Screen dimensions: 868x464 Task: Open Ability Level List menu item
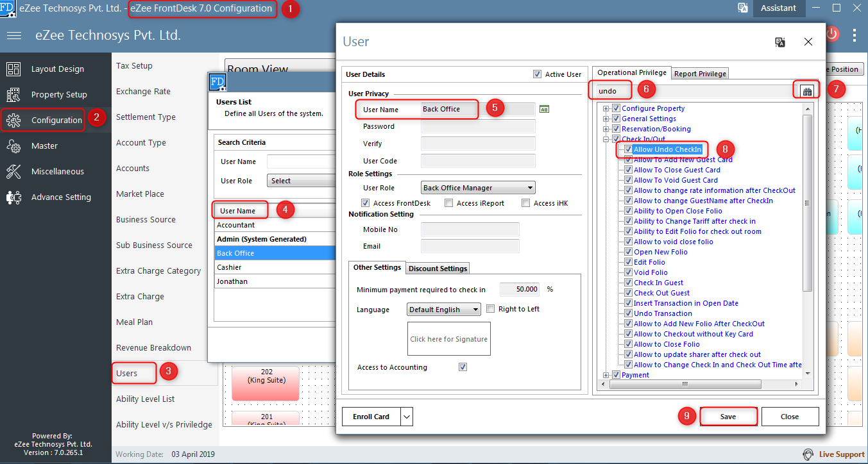[x=145, y=399]
